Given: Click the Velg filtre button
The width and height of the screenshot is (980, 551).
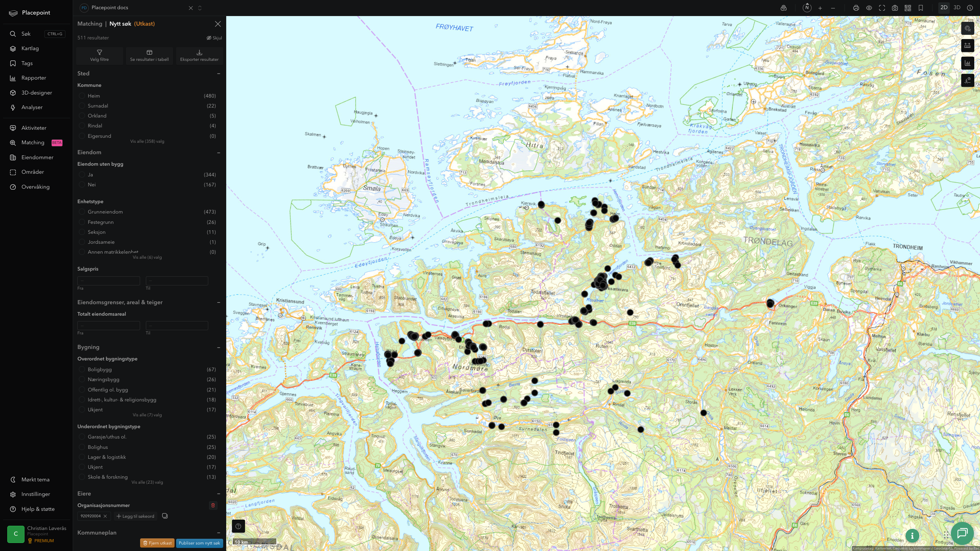Looking at the screenshot, I should tap(100, 55).
